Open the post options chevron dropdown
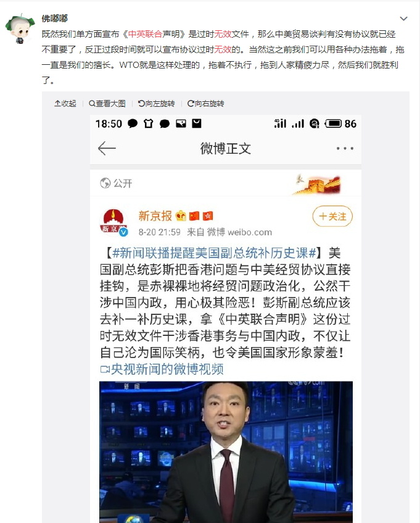This screenshot has height=523, width=420. coord(403,19)
